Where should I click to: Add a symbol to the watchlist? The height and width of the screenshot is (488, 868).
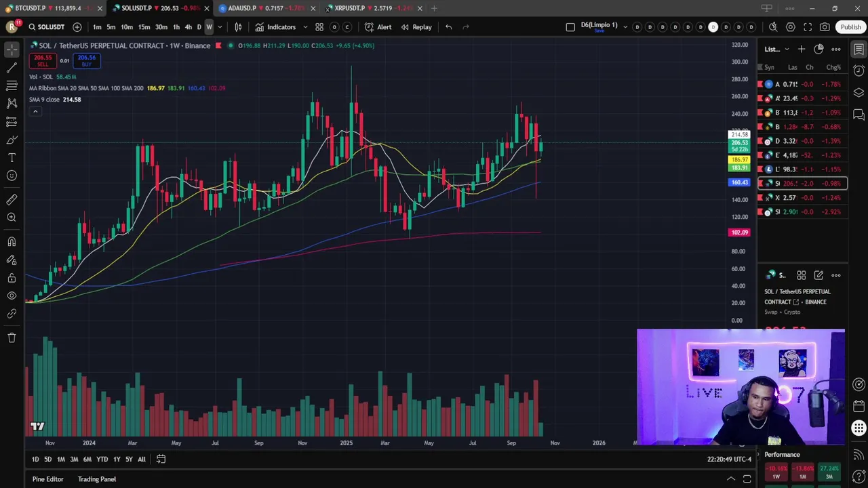pos(802,49)
